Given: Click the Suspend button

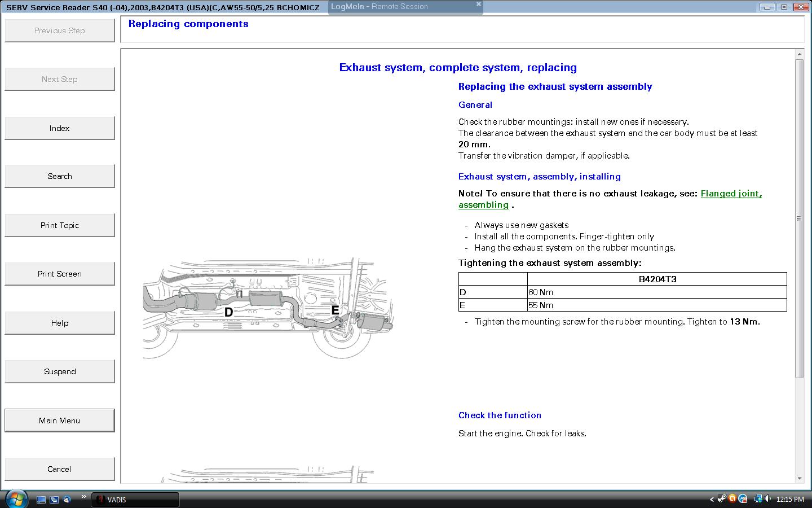Looking at the screenshot, I should (x=59, y=371).
